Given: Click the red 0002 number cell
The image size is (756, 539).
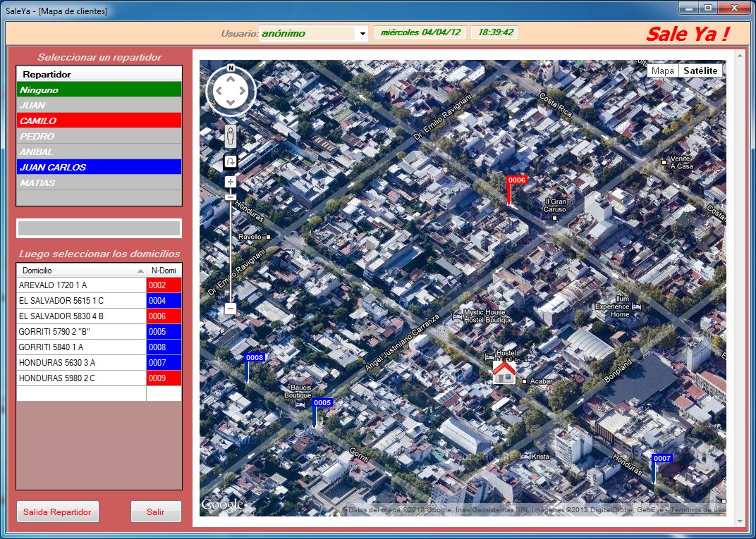Looking at the screenshot, I should pyautogui.click(x=164, y=285).
